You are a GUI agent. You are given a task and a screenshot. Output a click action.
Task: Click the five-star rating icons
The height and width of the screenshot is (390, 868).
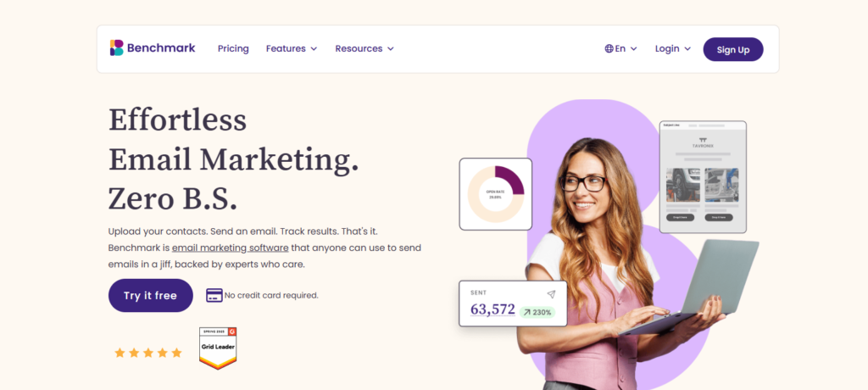point(147,353)
